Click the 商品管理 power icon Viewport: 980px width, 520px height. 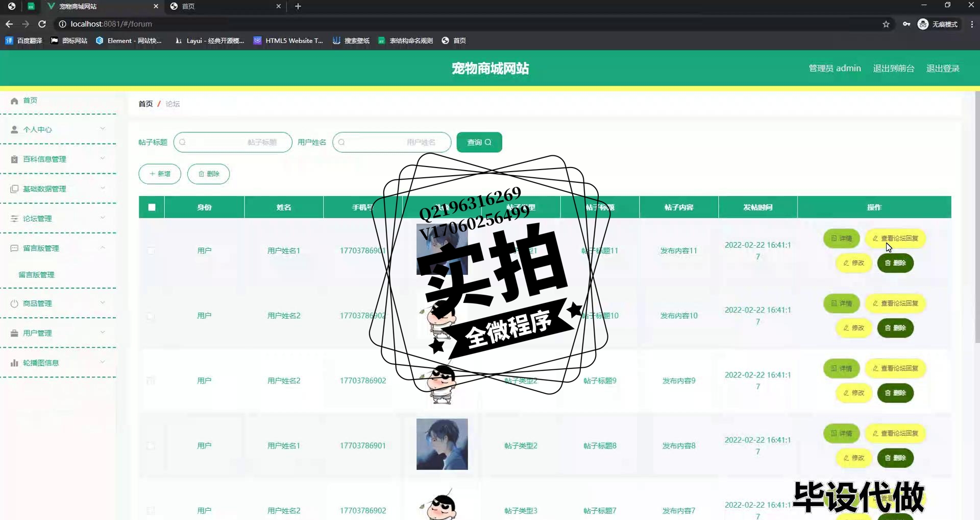(x=14, y=303)
